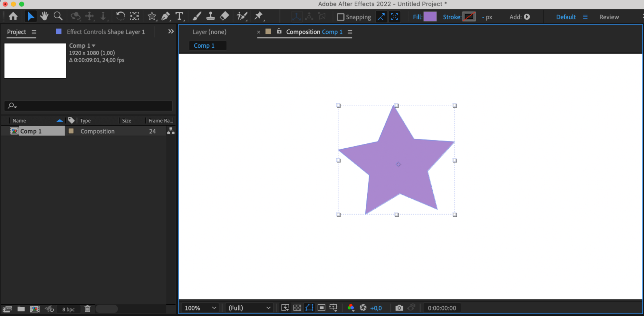Select the Eraser tool
644x316 pixels.
pos(224,16)
